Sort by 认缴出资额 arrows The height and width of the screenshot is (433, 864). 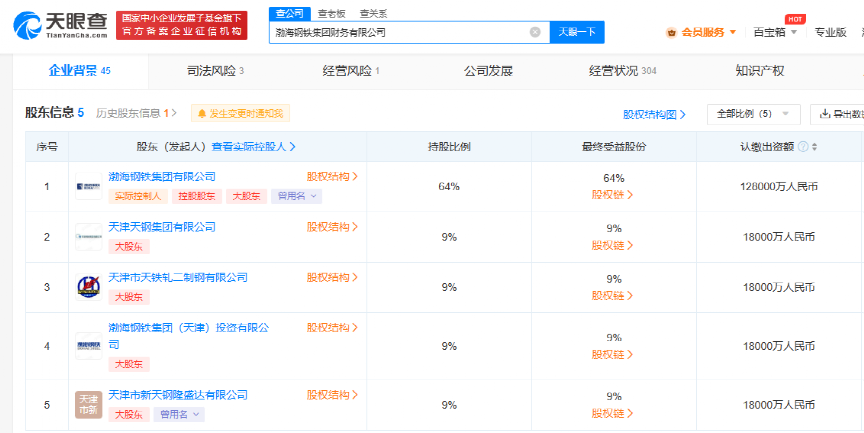point(814,147)
